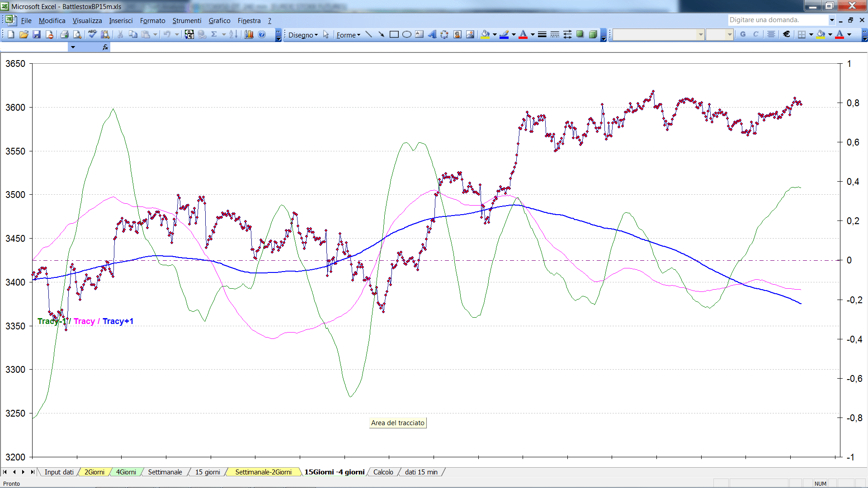
Task: Switch to the Calcolo sheet
Action: [383, 472]
